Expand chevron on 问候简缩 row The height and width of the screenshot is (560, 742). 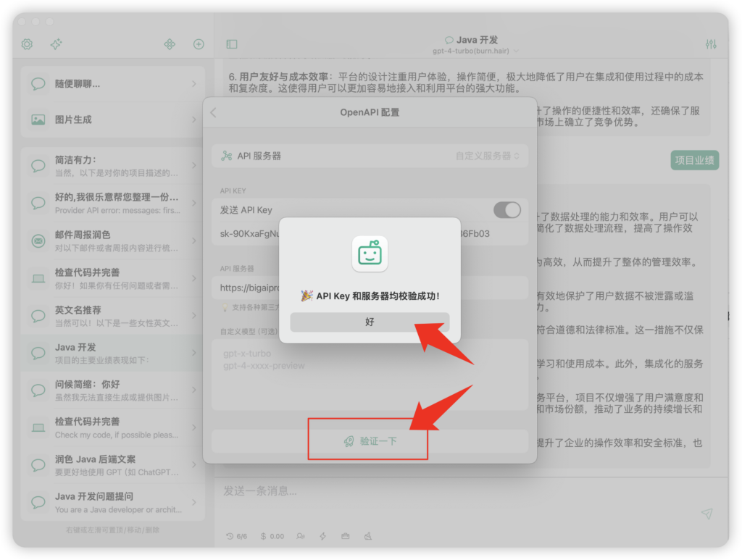coord(194,390)
